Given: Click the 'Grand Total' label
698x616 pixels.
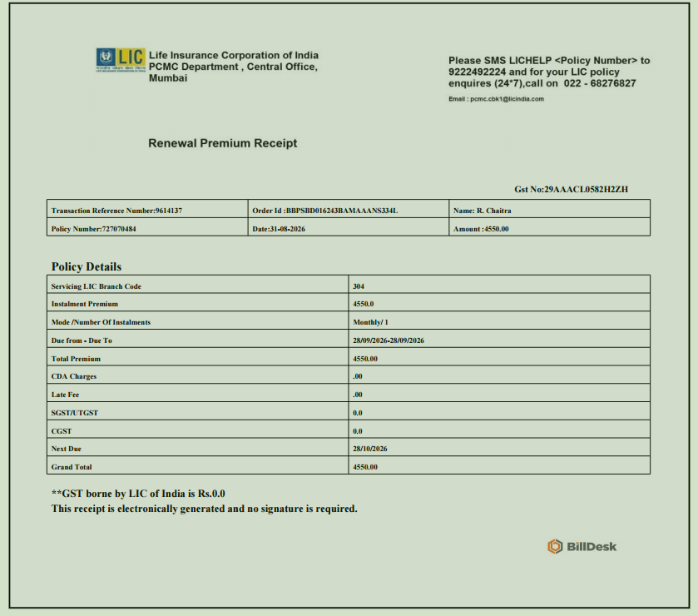Looking at the screenshot, I should (x=72, y=467).
